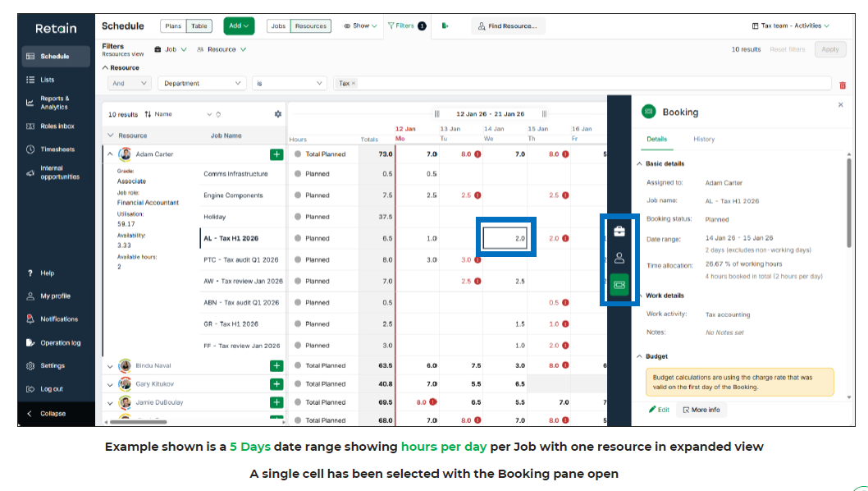Open the green Add dropdown

238,25
